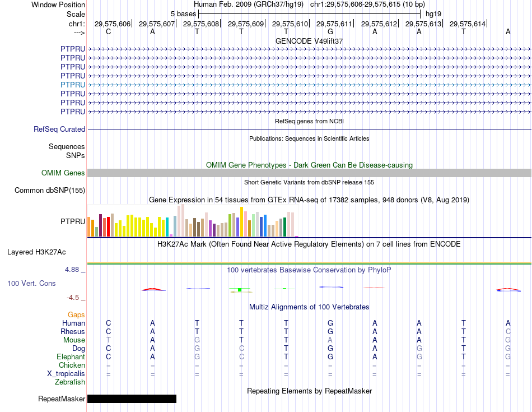Image resolution: width=532 pixels, height=412 pixels.
Task: Open Multiz Alignments of 100 Vertebrates title
Action: coord(309,307)
